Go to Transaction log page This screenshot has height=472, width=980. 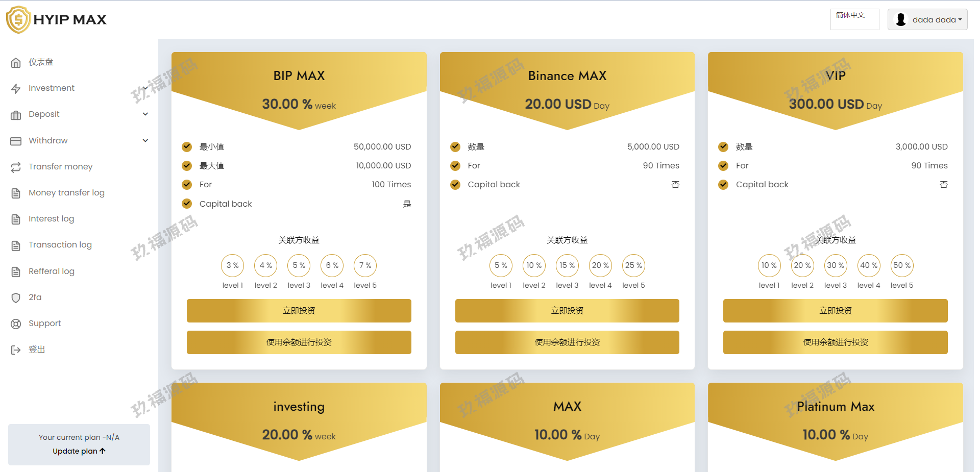coord(60,245)
